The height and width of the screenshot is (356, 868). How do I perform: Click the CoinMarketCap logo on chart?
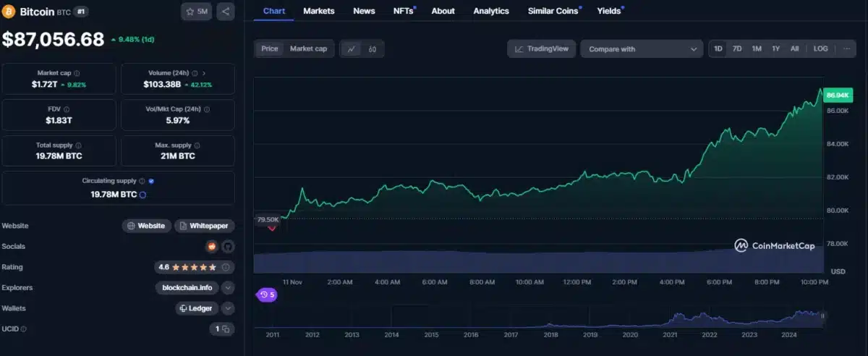point(775,246)
